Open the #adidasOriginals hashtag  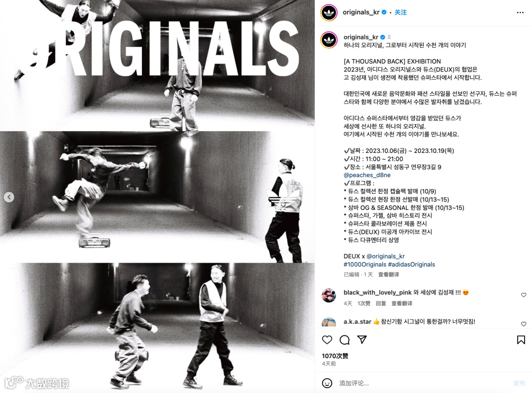[411, 264]
